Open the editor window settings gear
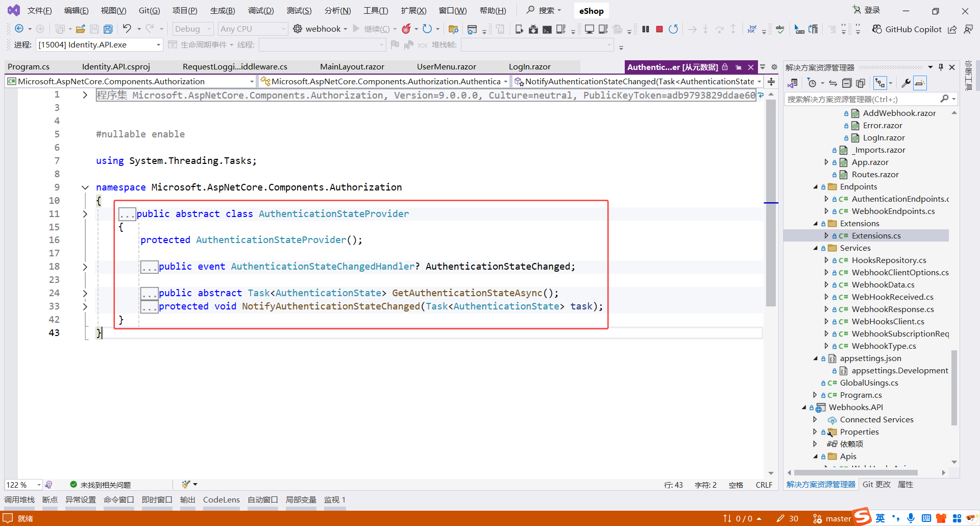Screen dimensions: 980x526 (x=774, y=67)
